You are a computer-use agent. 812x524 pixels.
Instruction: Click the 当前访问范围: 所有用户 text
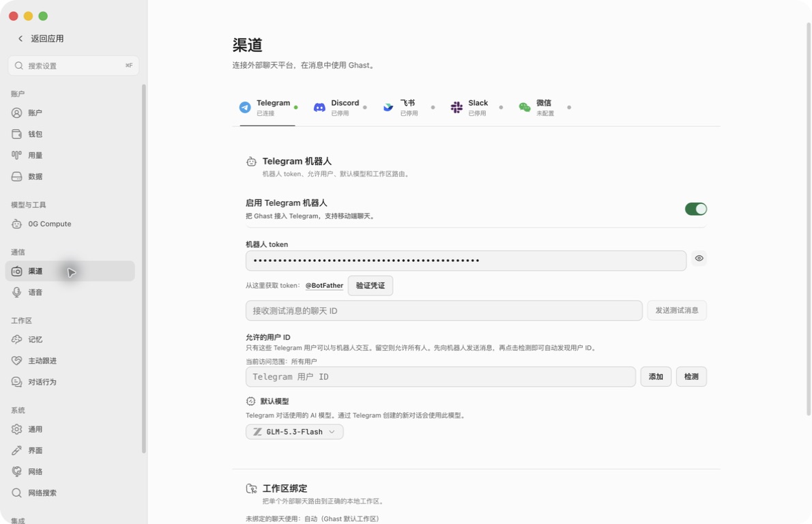pyautogui.click(x=281, y=362)
